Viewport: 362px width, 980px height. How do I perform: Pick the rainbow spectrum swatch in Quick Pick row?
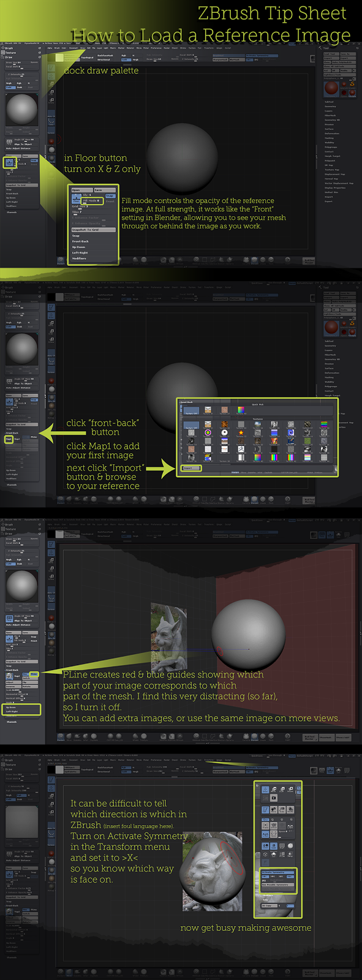(x=241, y=410)
